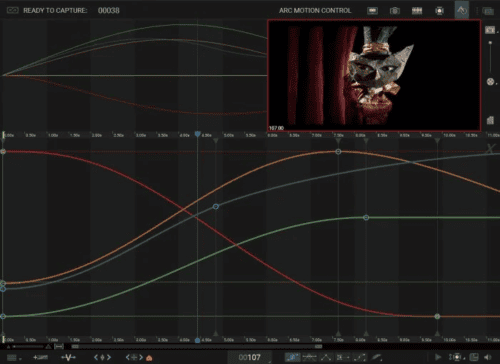Click the orange home position icon

(149, 358)
